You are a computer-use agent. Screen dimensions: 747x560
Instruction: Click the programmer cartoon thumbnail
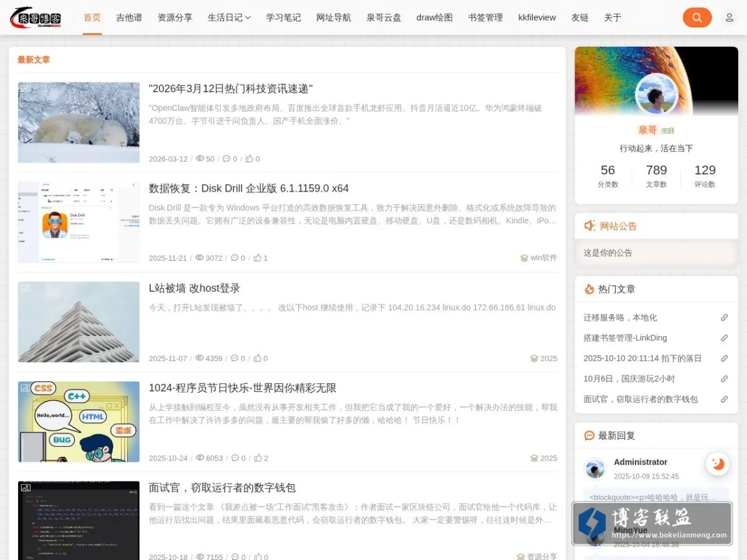point(78,421)
